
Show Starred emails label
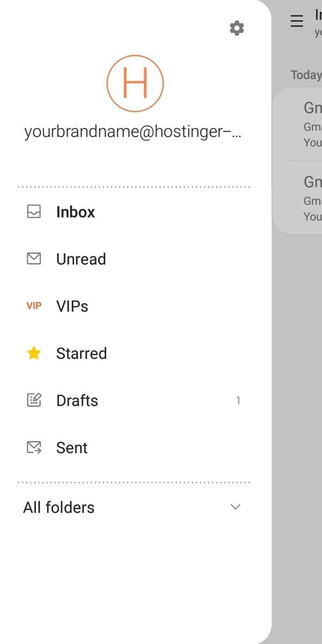[82, 353]
